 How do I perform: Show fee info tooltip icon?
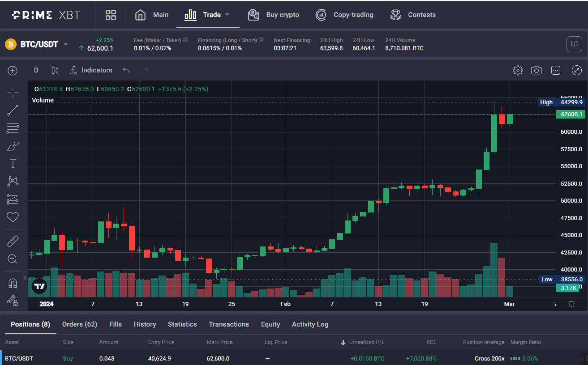185,40
